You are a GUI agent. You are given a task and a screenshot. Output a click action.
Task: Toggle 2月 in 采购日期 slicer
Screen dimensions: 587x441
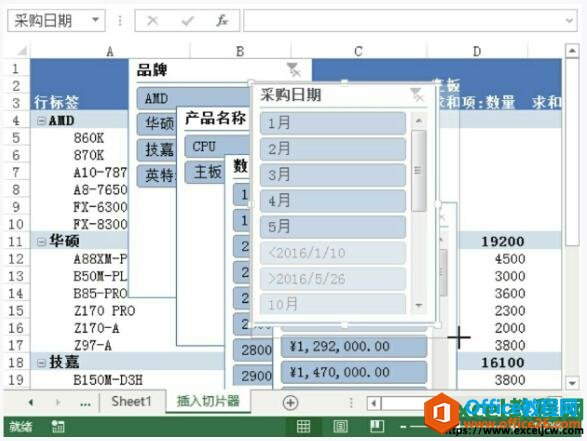[x=333, y=149]
